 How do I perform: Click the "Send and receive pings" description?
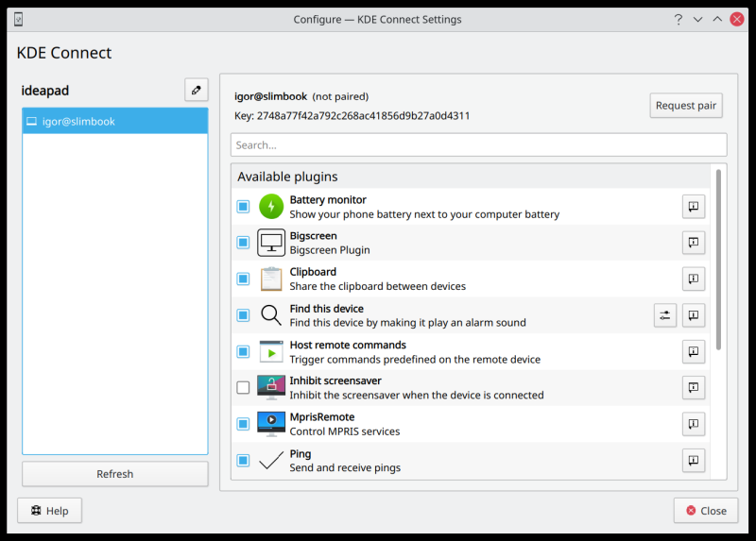[345, 467]
